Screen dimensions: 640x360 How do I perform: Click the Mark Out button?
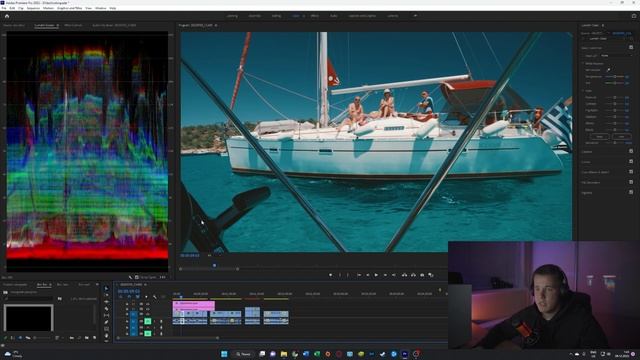[348, 275]
